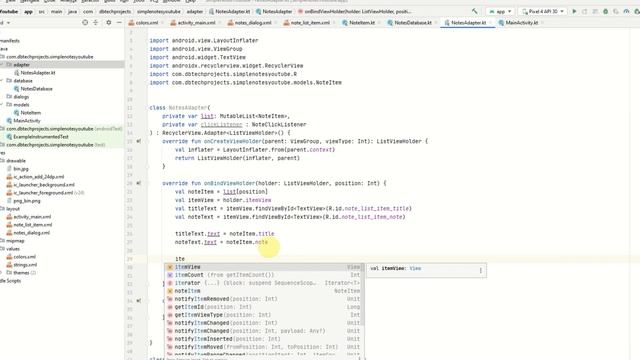Open Project panel gear settings
640x360 pixels.
pyautogui.click(x=109, y=22)
